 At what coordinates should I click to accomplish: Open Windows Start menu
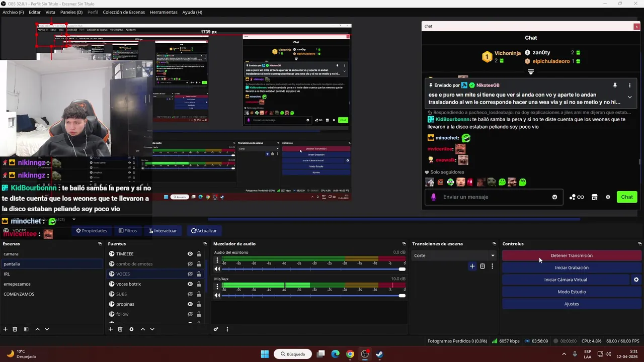click(x=265, y=354)
